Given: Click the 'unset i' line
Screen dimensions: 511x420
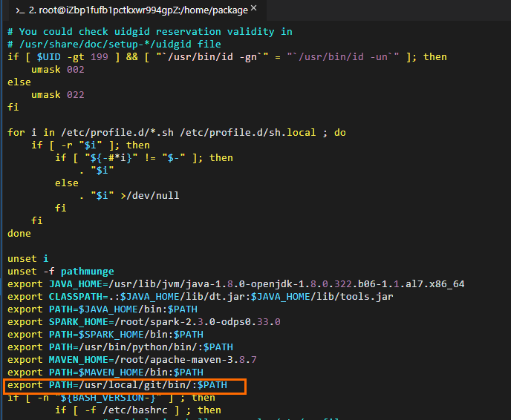Looking at the screenshot, I should [x=28, y=259].
